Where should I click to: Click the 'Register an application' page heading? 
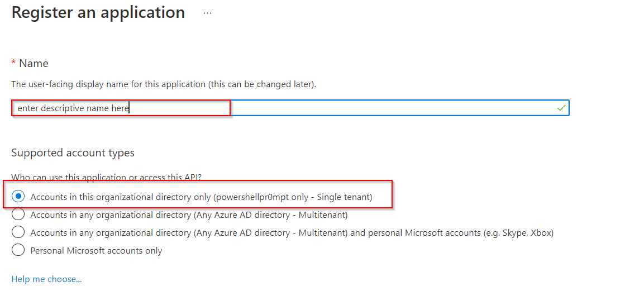click(x=98, y=13)
